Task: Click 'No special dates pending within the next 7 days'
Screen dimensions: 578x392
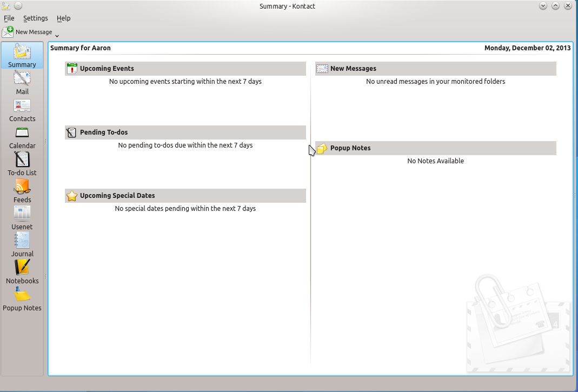Action: 185,209
